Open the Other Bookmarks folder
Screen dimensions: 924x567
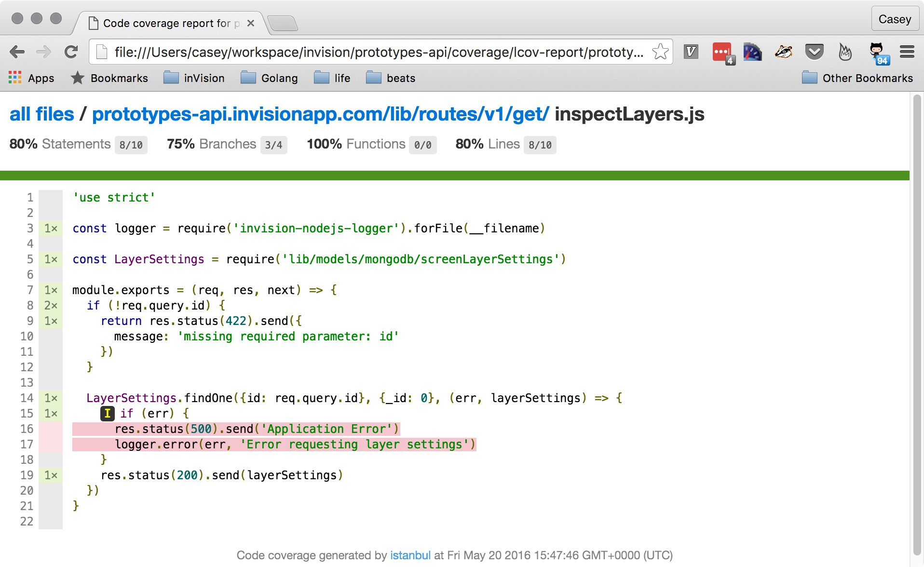[857, 78]
